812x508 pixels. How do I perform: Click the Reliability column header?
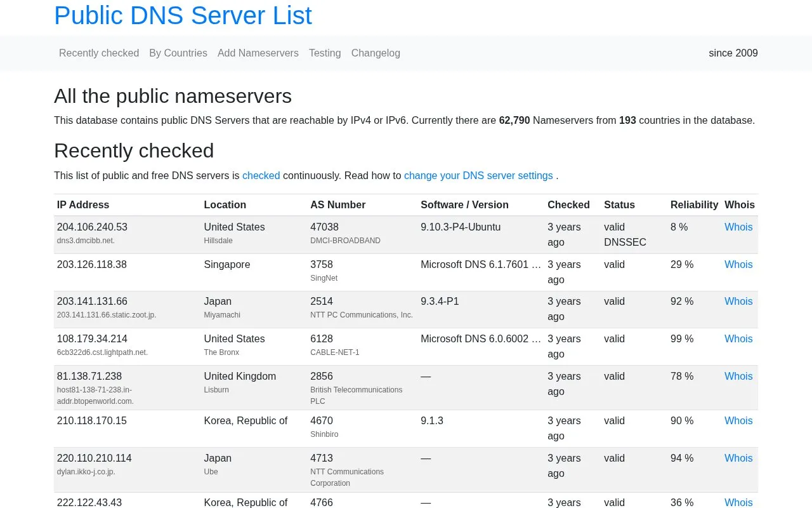694,205
